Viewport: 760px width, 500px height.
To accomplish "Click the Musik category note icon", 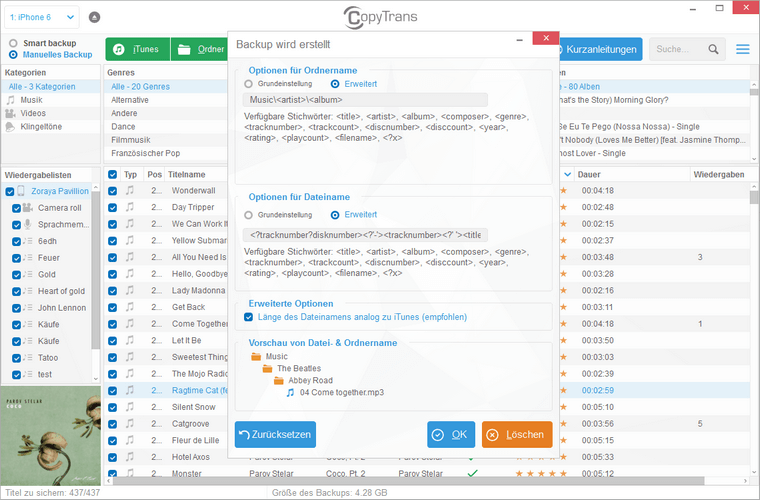I will 11,100.
